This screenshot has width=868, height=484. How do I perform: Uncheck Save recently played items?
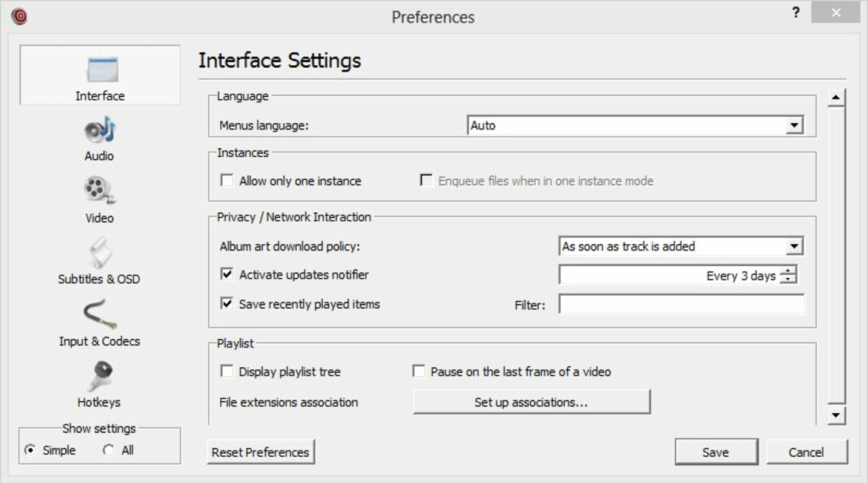pos(227,303)
